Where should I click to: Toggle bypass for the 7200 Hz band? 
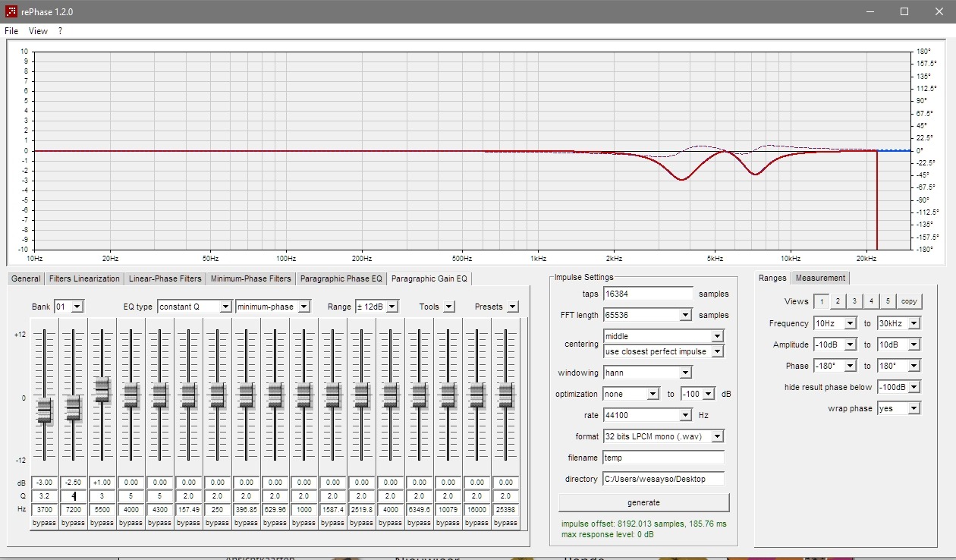[73, 523]
